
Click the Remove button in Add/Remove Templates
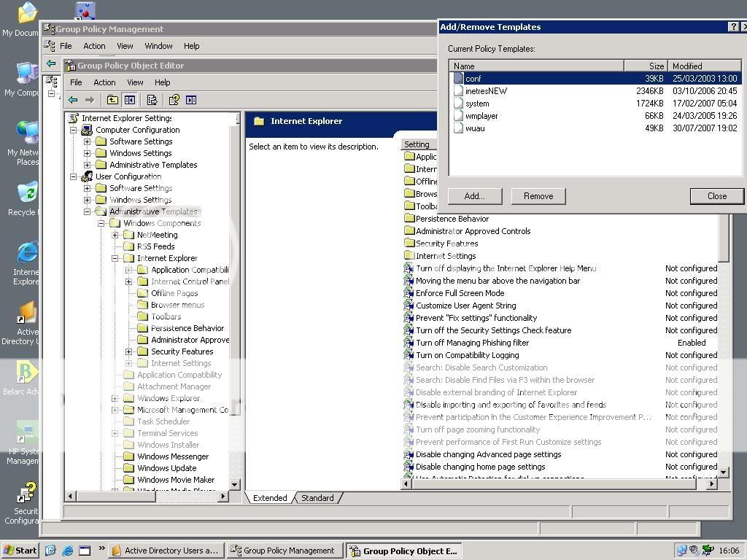pyautogui.click(x=538, y=196)
